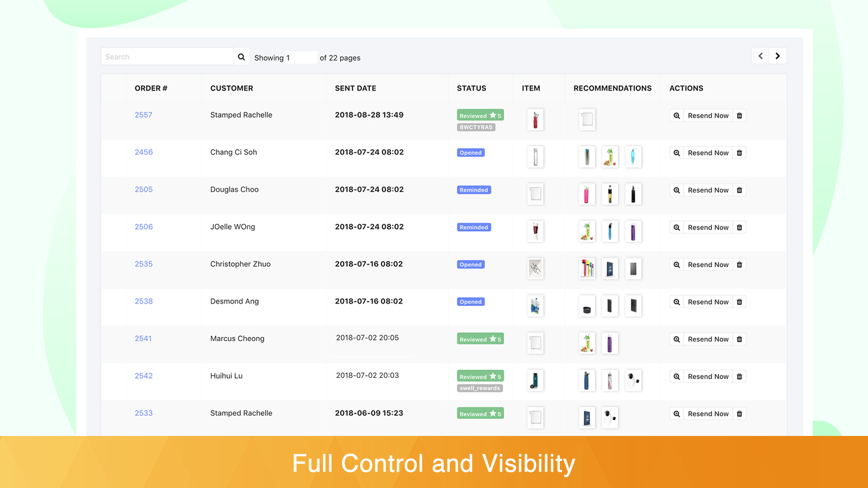Resend request to JOelle WOng
The height and width of the screenshot is (488, 868).
click(708, 228)
